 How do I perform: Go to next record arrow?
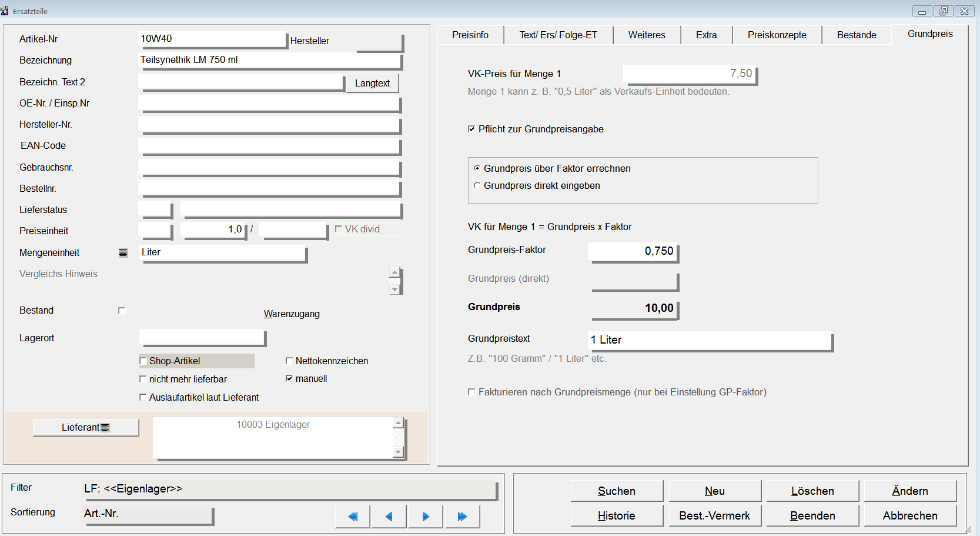(x=426, y=517)
